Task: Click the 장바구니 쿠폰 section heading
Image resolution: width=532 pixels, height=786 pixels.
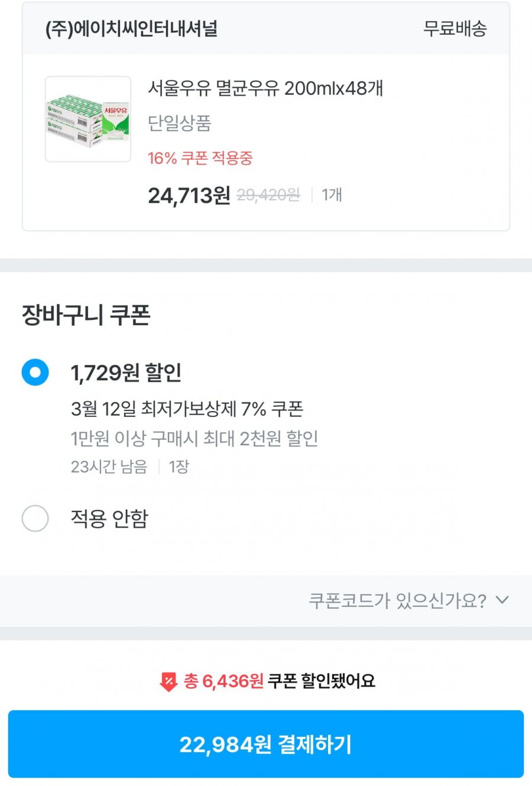Action: coord(86,315)
